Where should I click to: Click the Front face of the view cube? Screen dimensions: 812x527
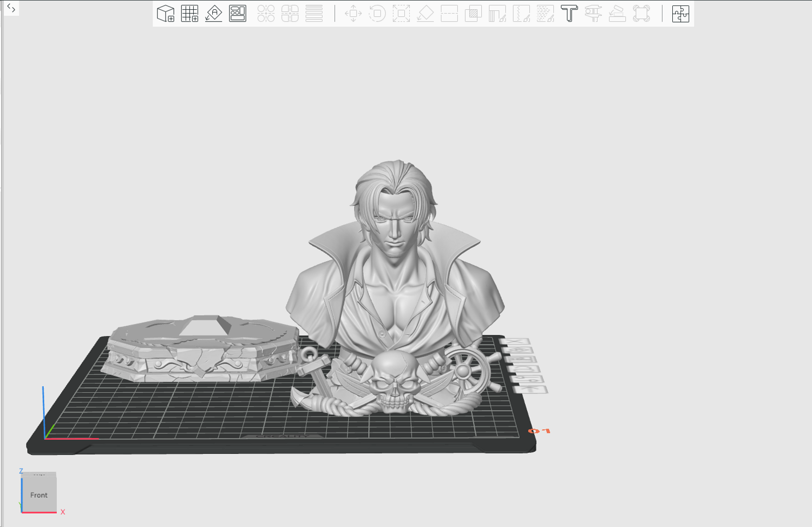coord(39,495)
